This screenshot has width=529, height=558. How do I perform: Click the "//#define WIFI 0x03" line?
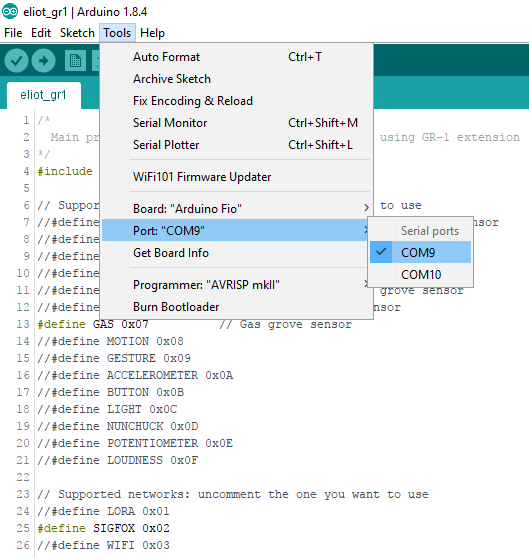coord(104,546)
